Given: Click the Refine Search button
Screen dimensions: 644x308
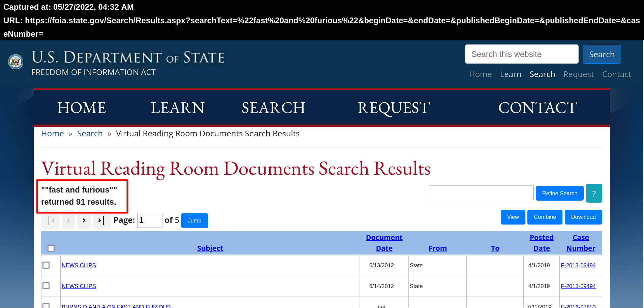Looking at the screenshot, I should 560,193.
